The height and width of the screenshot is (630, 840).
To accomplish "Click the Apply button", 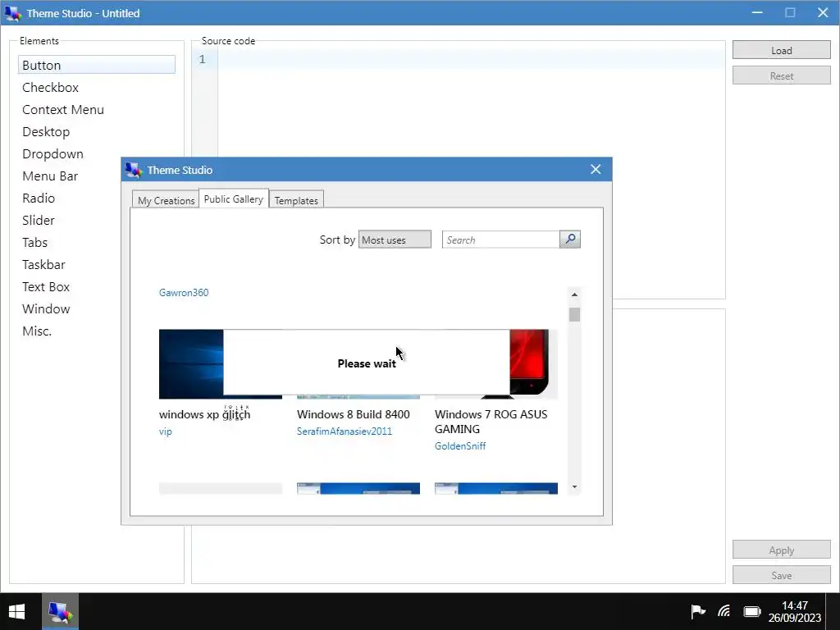I will [x=782, y=550].
